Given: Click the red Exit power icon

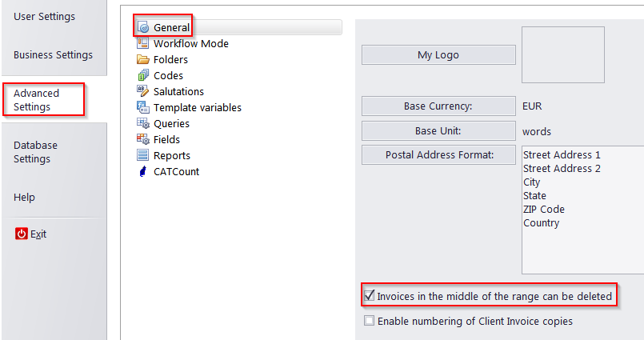Looking at the screenshot, I should pos(22,234).
